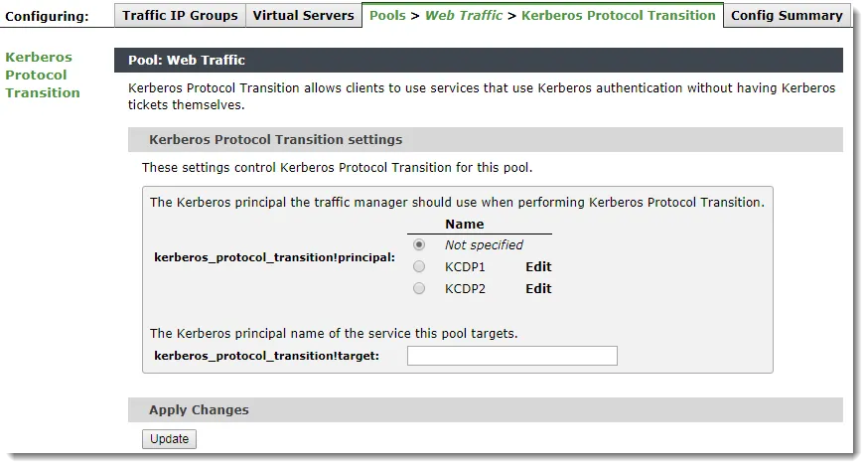Click the KCDP1 name text
This screenshot has width=868, height=468.
point(465,267)
